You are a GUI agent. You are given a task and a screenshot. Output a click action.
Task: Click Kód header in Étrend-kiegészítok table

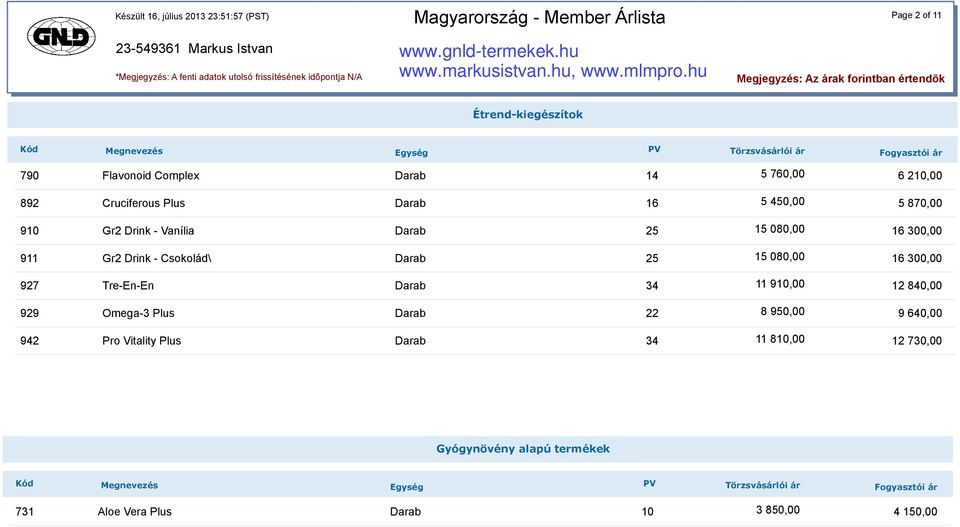point(29,149)
